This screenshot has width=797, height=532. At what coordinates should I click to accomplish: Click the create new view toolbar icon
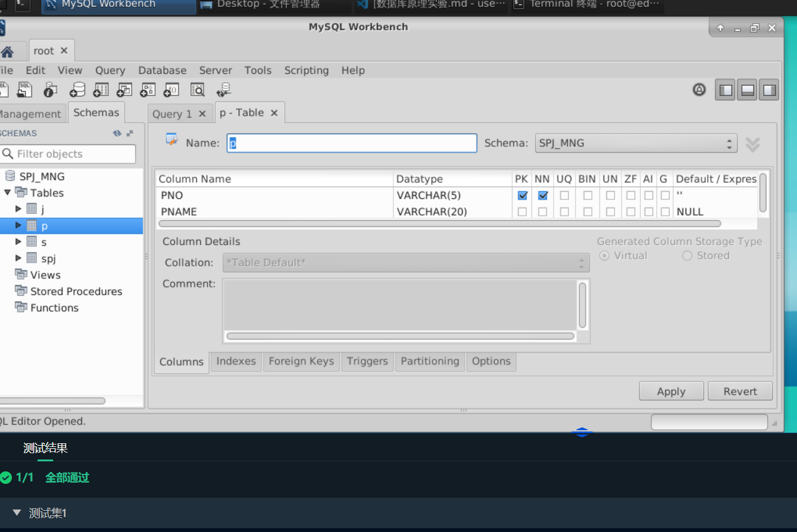coord(124,90)
